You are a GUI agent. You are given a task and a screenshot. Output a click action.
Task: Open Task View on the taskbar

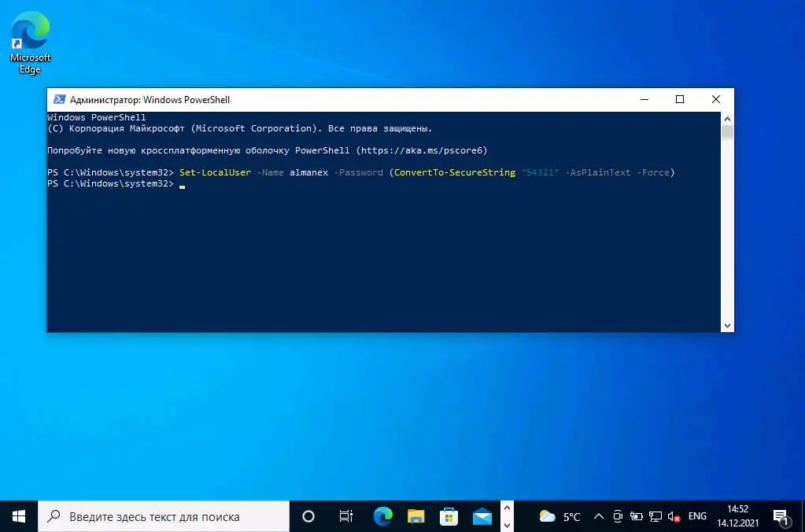[346, 516]
